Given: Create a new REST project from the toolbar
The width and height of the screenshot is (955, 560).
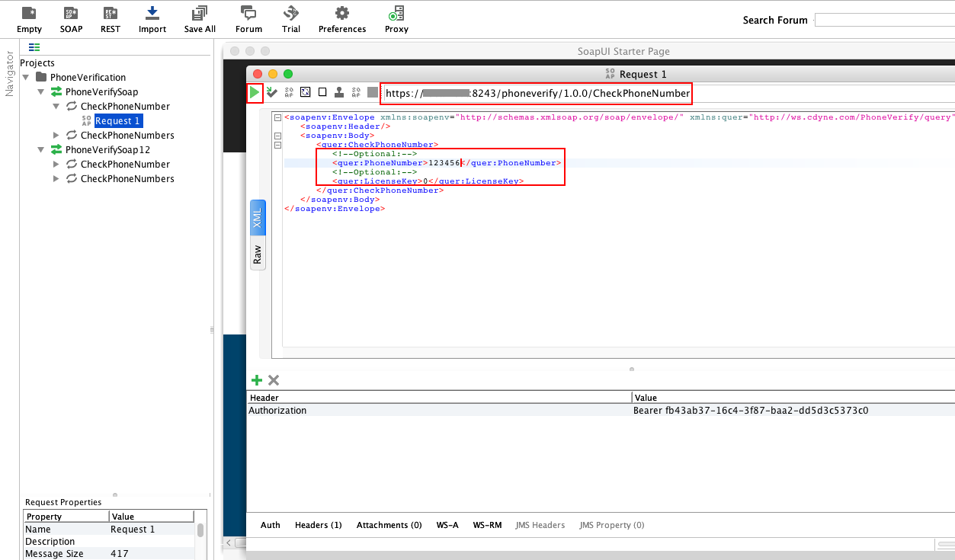Looking at the screenshot, I should [x=110, y=18].
